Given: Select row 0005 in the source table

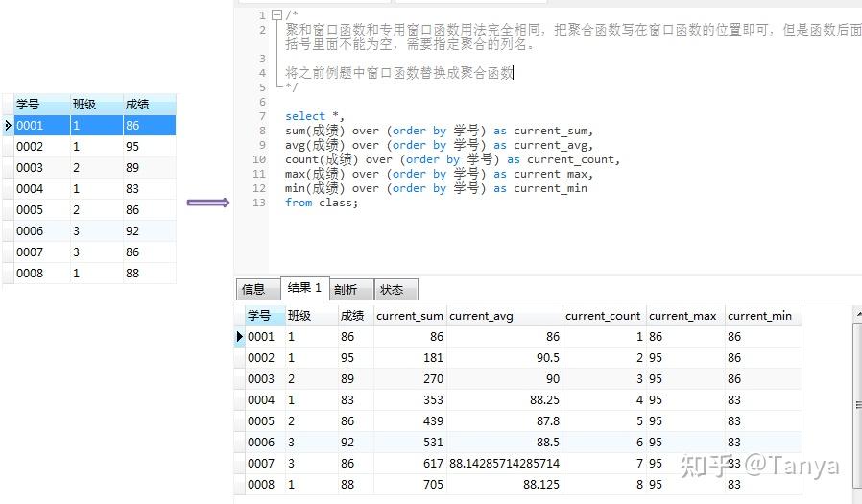Looking at the screenshot, I should (x=89, y=210).
